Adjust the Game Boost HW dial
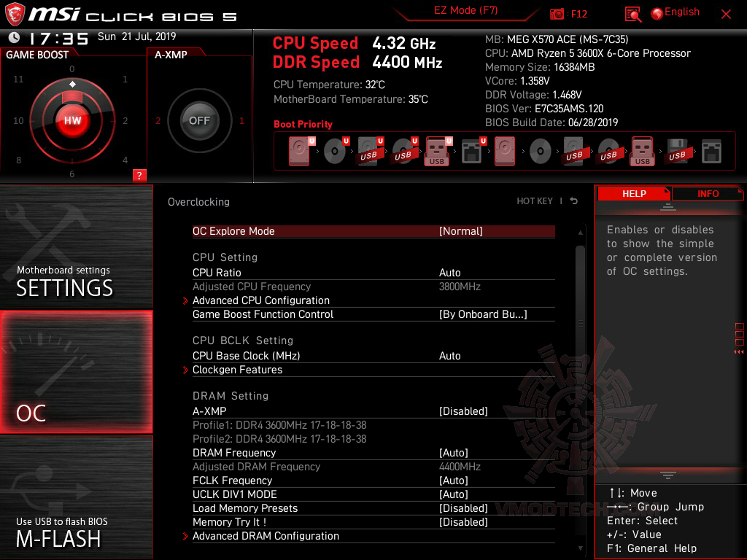747x560 pixels. point(73,121)
